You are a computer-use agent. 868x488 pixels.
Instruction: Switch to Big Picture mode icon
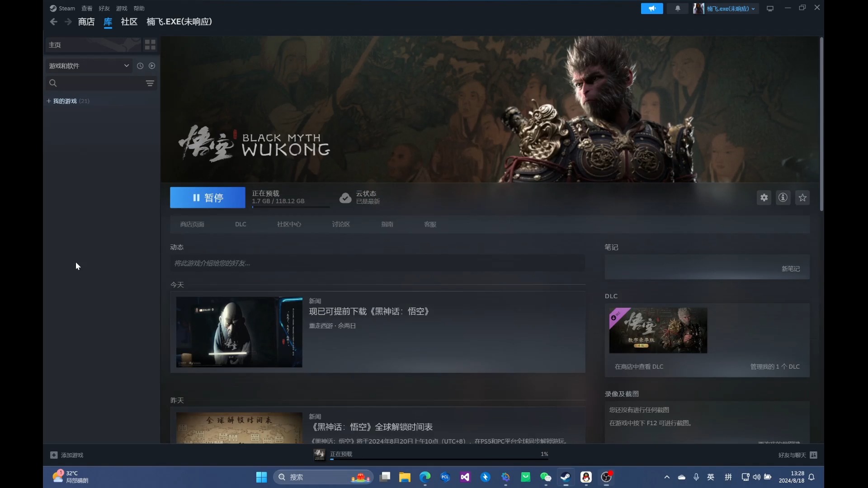click(x=770, y=9)
